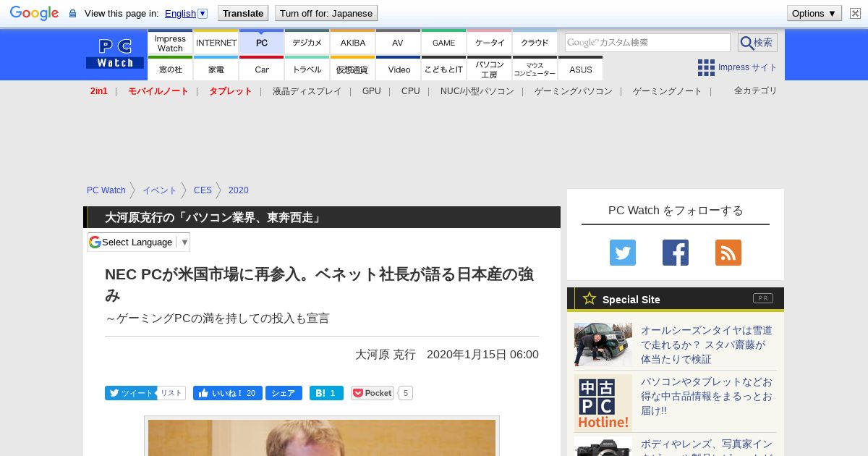Image resolution: width=868 pixels, height=456 pixels.
Task: Open the Select Language dropdown
Action: tap(139, 242)
